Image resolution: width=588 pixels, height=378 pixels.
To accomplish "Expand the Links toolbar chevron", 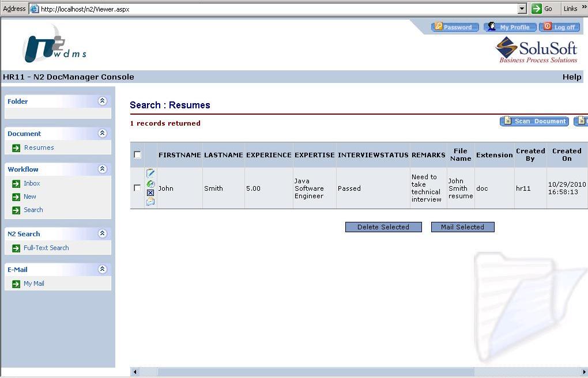I will pos(584,7).
